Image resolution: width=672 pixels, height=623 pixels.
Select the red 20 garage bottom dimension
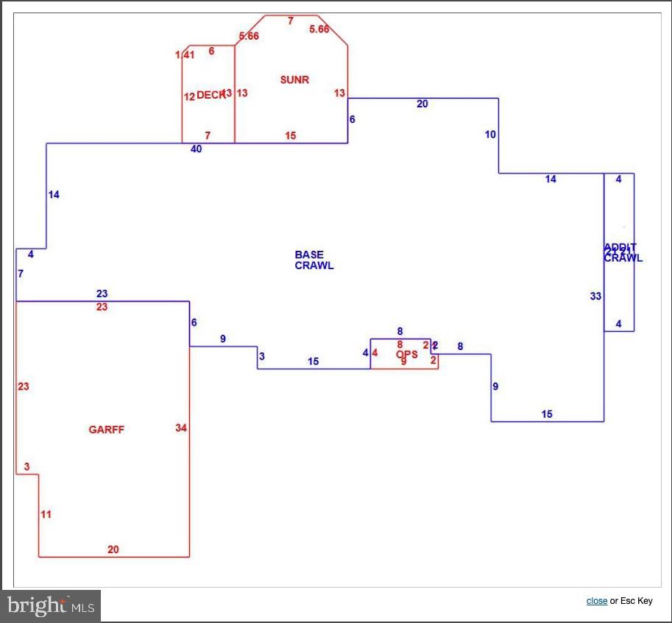coord(113,549)
